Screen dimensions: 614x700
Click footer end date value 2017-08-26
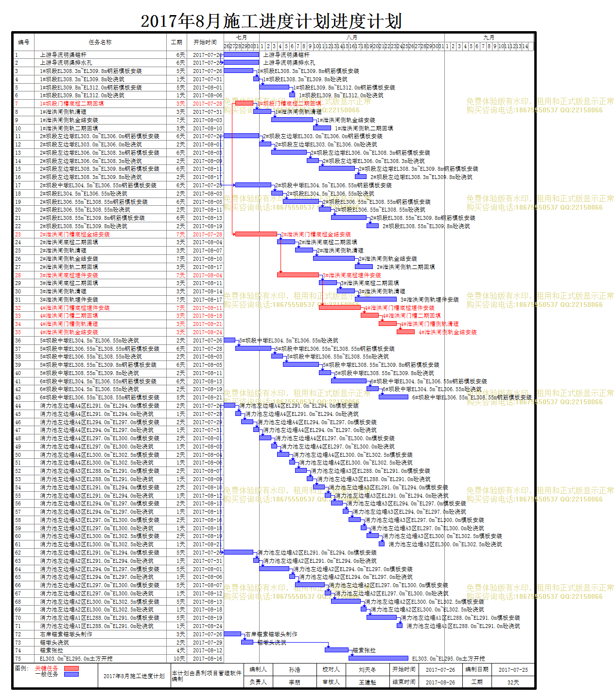pyautogui.click(x=440, y=682)
